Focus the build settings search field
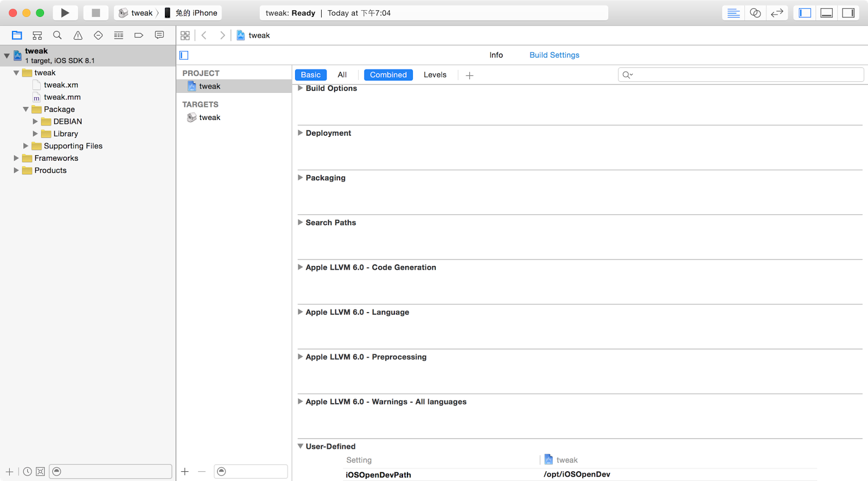The image size is (868, 481). point(741,75)
